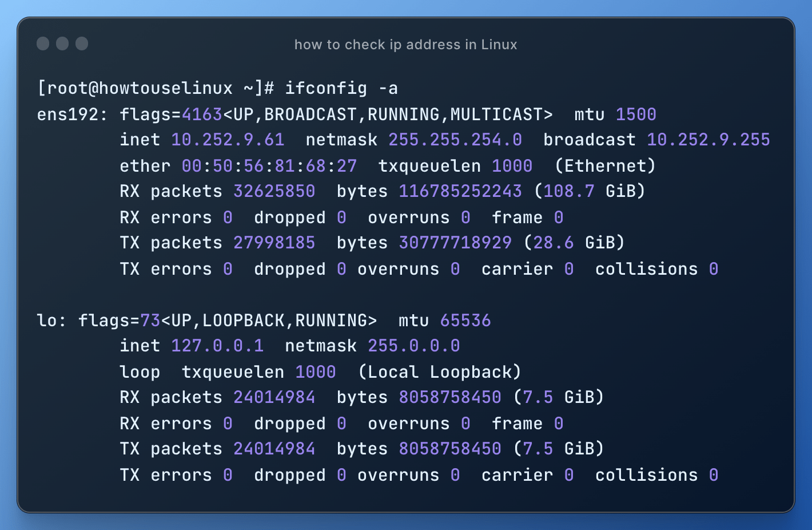Click the netmask value 255.255.254.0
The width and height of the screenshot is (812, 530).
(x=455, y=139)
